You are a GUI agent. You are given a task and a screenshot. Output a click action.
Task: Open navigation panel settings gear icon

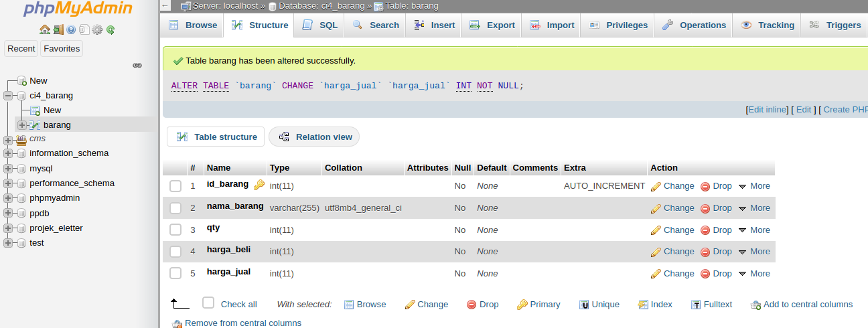(x=97, y=29)
